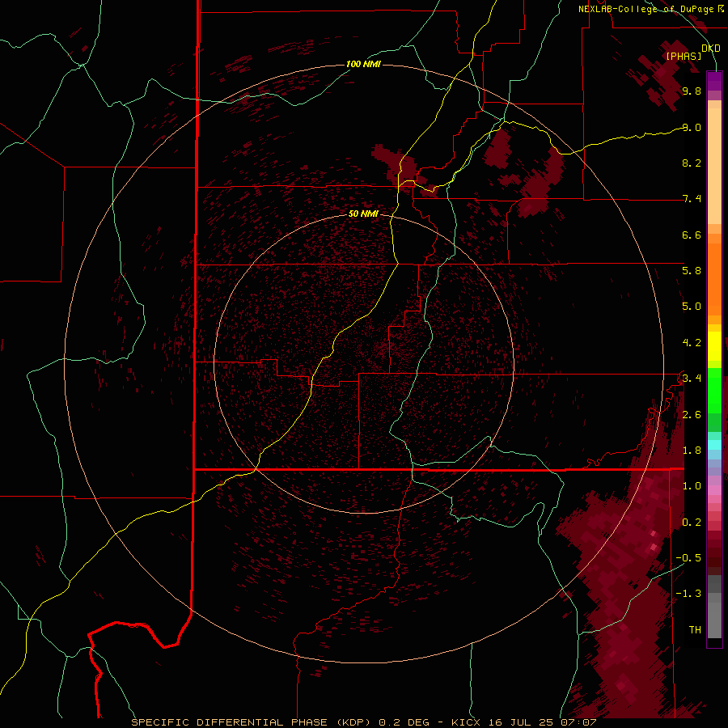The image size is (728, 728).
Task: Select the "-1.3" scale value
Action: coord(688,594)
